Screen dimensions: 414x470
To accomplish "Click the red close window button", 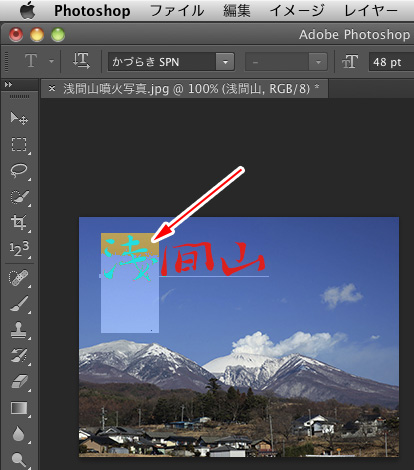I will [x=16, y=34].
